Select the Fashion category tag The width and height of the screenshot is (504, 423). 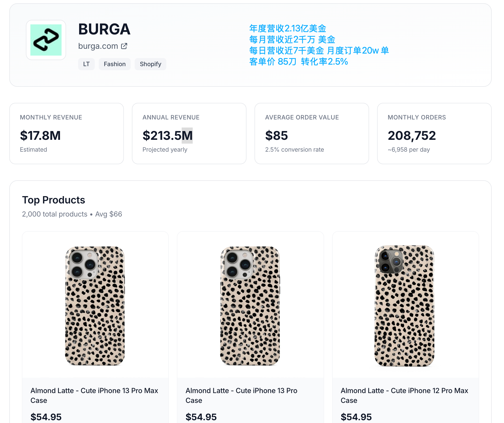pyautogui.click(x=115, y=64)
